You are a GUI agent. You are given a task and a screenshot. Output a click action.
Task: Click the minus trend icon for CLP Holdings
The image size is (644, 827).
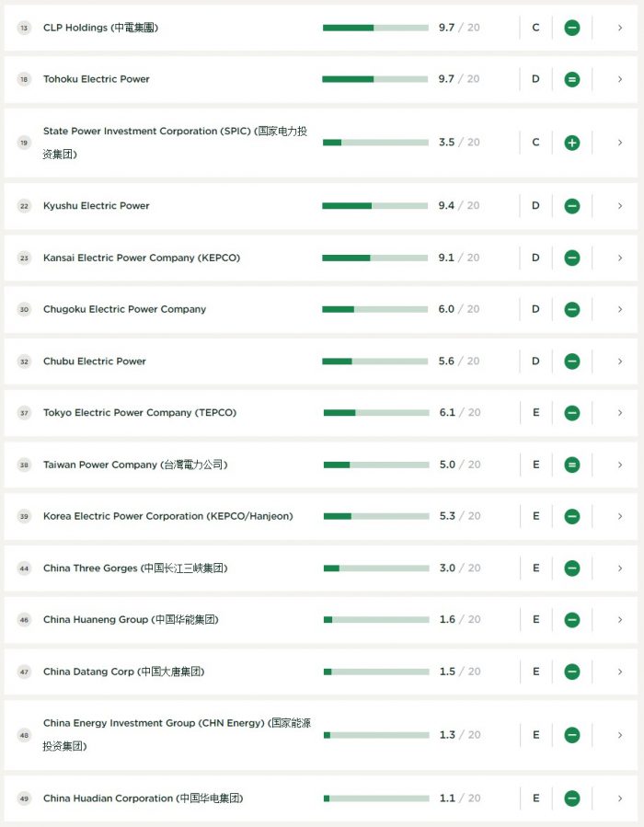point(571,28)
